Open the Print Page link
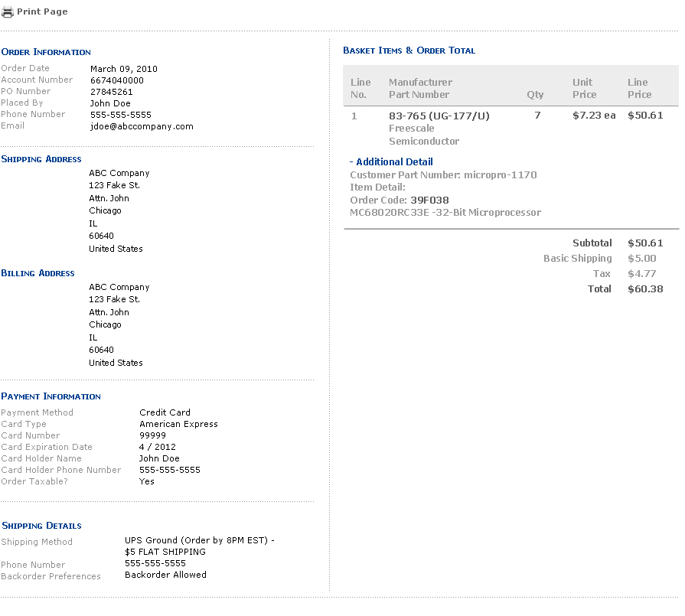The height and width of the screenshot is (616, 685). pyautogui.click(x=42, y=11)
